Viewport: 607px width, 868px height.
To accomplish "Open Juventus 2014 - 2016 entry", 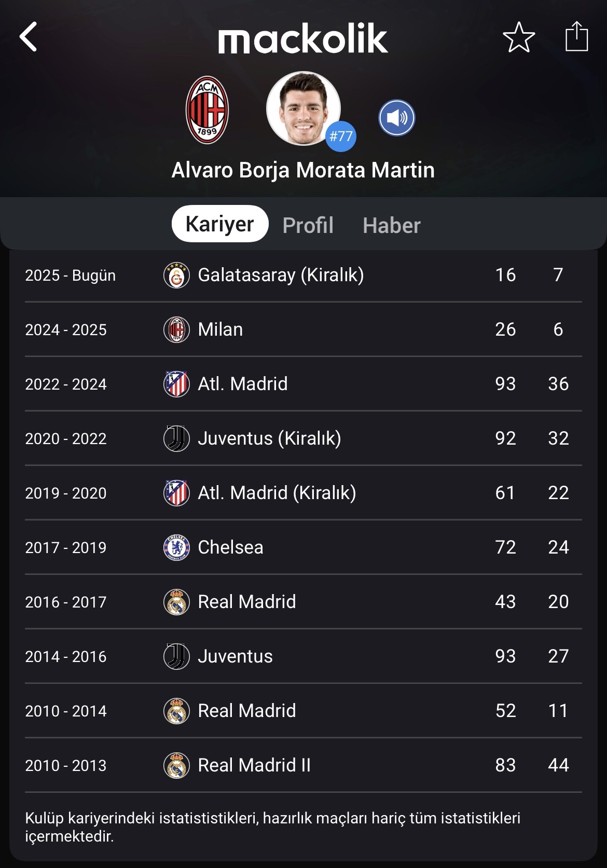I will click(x=303, y=656).
